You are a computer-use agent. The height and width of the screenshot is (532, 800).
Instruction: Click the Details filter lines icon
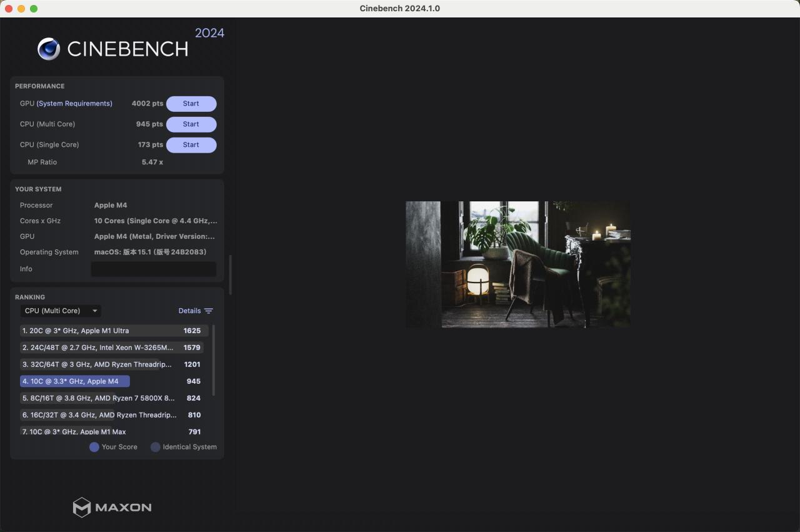(209, 311)
